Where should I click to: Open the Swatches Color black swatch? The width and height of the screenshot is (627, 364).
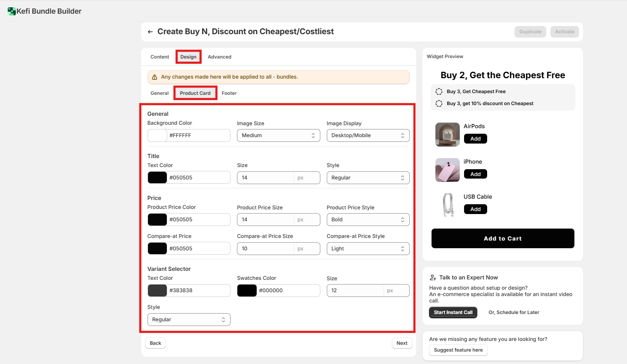point(247,291)
